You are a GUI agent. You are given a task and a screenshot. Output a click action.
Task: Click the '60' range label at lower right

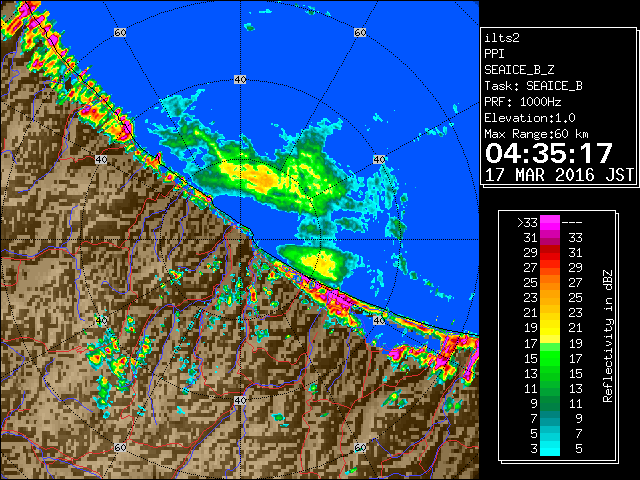360,447
